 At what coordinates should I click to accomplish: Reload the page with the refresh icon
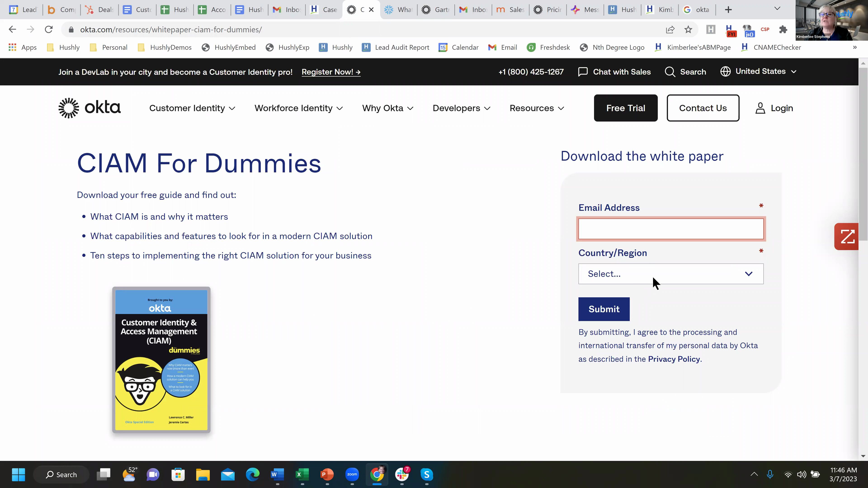(x=49, y=30)
